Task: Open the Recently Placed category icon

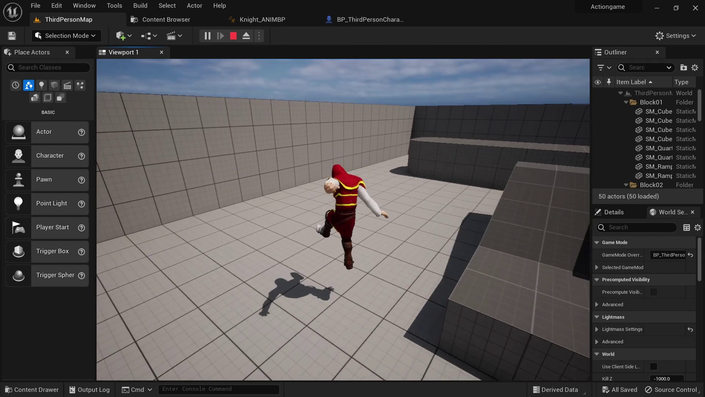Action: [16, 85]
